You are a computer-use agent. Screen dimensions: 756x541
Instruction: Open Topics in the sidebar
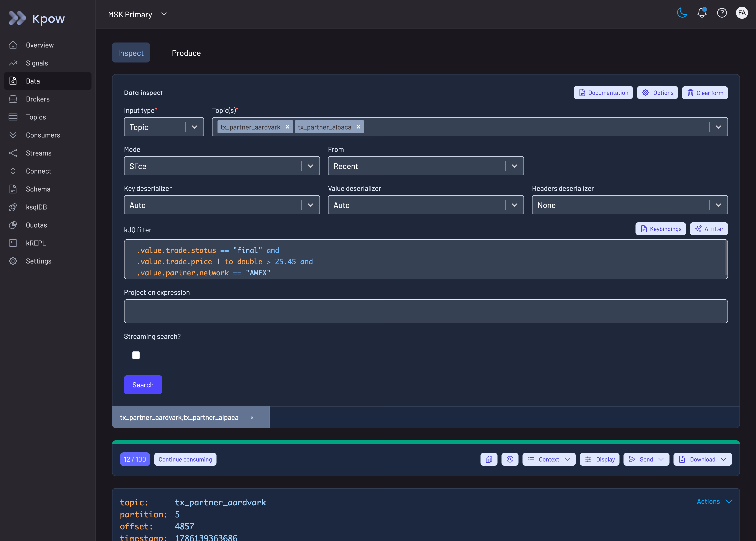48,117
